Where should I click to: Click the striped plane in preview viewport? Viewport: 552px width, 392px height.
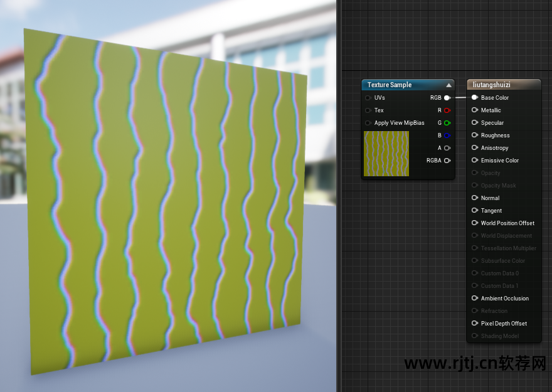click(x=166, y=201)
